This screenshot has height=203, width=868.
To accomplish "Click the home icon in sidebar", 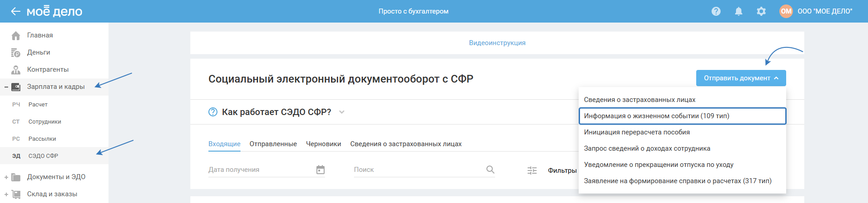I will click(16, 35).
